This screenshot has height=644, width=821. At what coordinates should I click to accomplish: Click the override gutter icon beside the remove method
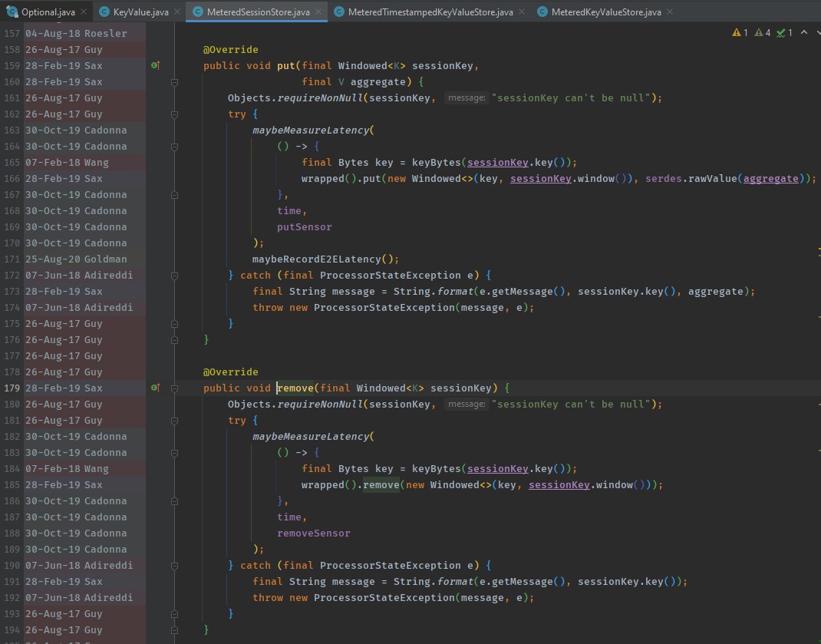156,388
